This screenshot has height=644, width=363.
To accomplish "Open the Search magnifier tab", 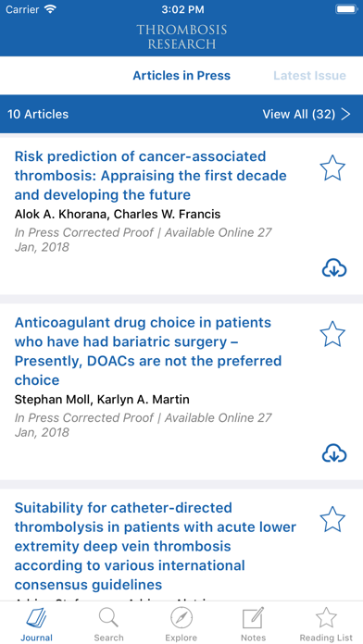I will click(x=108, y=618).
